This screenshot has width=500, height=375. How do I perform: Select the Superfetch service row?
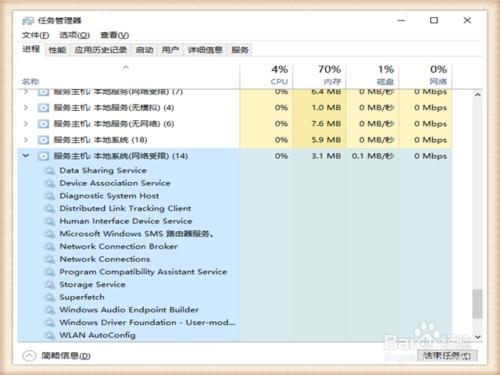pos(235,297)
